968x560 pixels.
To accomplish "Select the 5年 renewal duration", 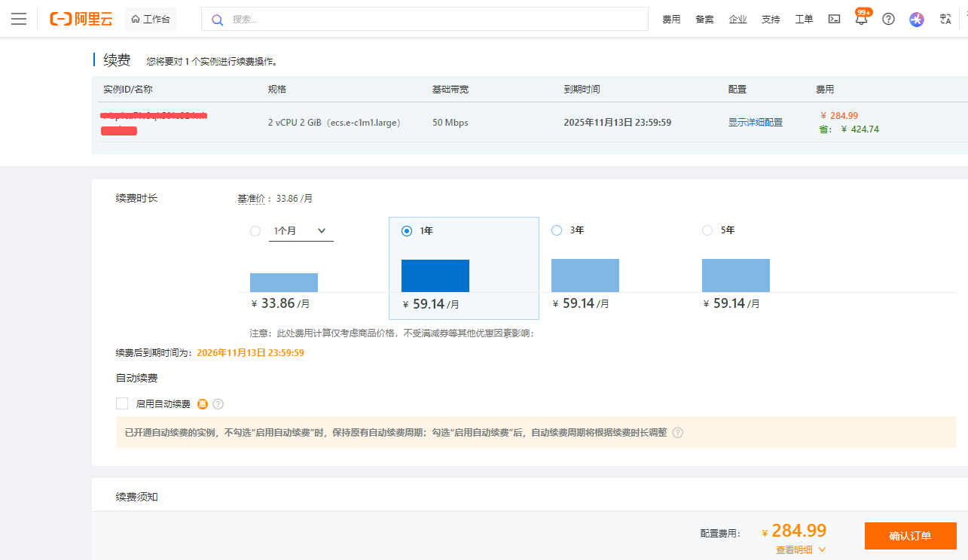I will pos(707,230).
